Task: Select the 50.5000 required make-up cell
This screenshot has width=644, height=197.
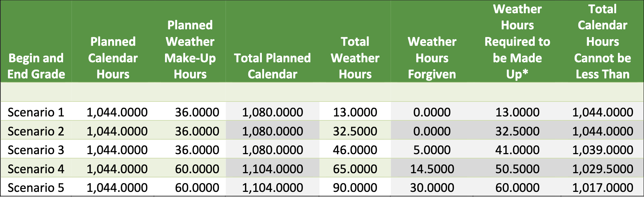Action: (517, 169)
